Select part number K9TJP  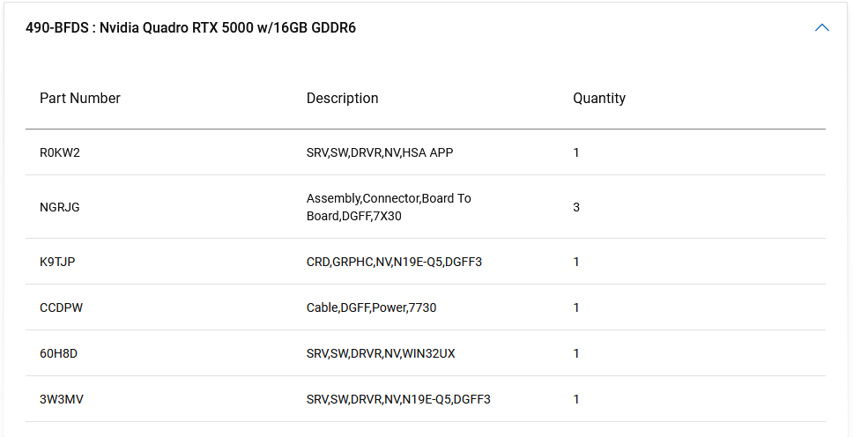pyautogui.click(x=57, y=262)
